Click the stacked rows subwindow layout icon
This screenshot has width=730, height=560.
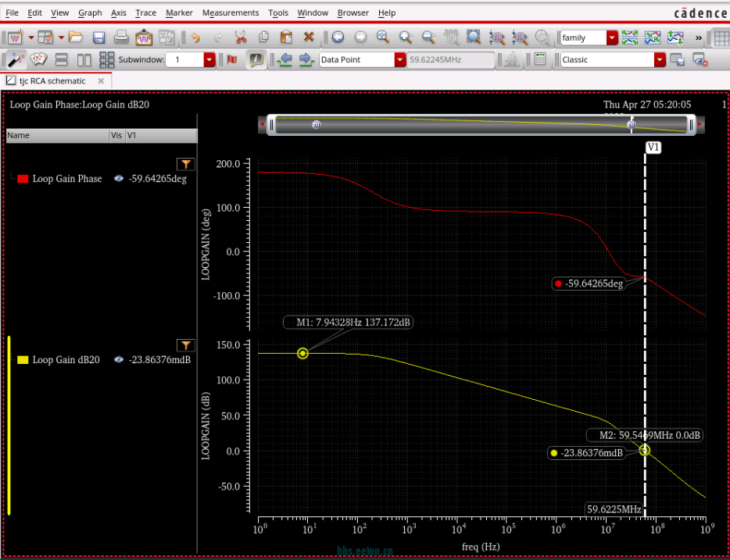[x=62, y=59]
